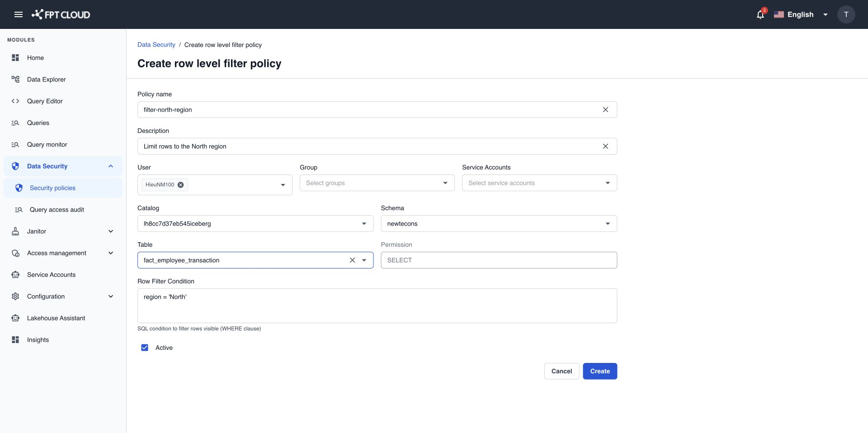The width and height of the screenshot is (868, 433).
Task: Open the Queries module
Action: pyautogui.click(x=63, y=123)
